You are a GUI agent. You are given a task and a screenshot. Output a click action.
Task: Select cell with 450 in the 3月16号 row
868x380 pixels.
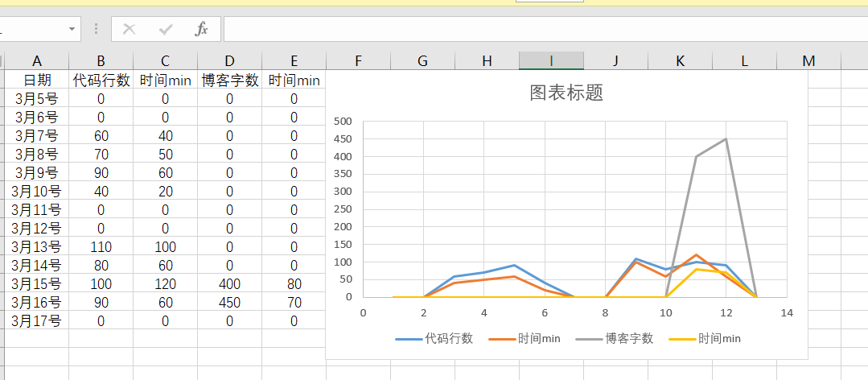(x=230, y=303)
